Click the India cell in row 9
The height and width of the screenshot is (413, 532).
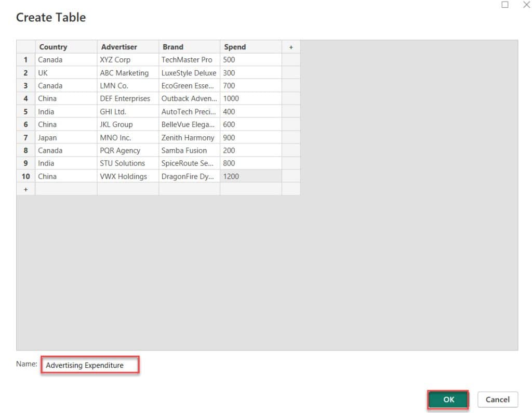point(66,163)
